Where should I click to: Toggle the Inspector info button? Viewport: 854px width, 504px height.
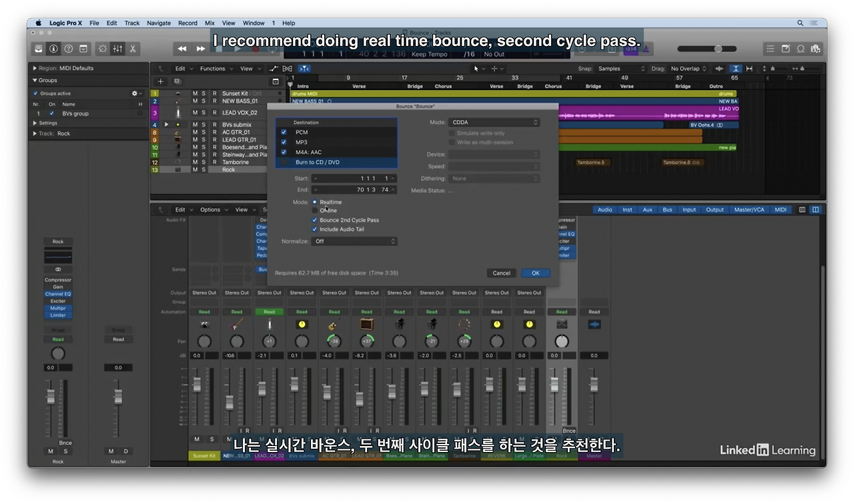click(x=53, y=49)
